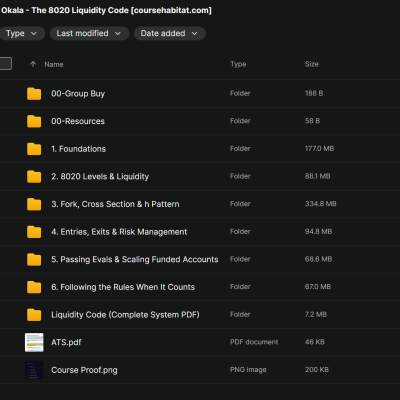Click the 3. Fork, Cross Section folder icon
This screenshot has width=400, height=400.
tap(34, 204)
